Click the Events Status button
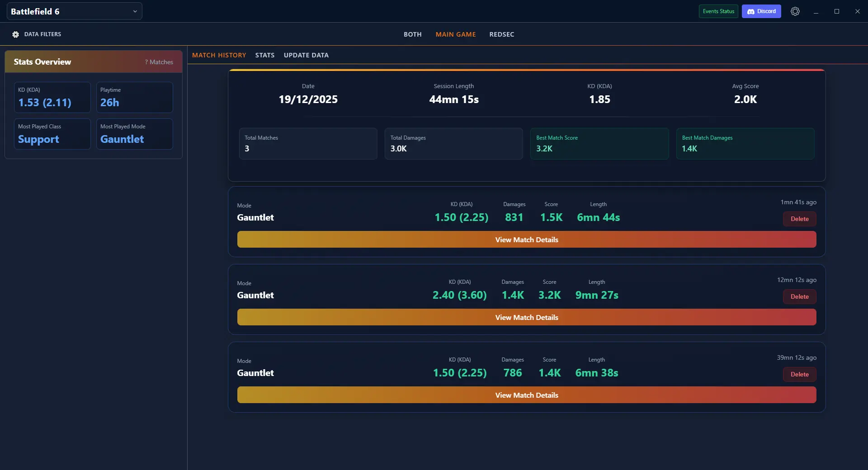This screenshot has width=868, height=470. tap(718, 11)
